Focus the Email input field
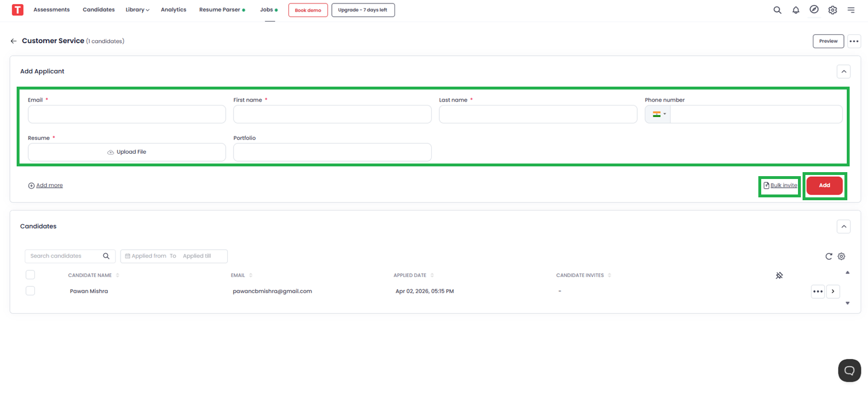Viewport: 868px width, 393px height. [127, 114]
